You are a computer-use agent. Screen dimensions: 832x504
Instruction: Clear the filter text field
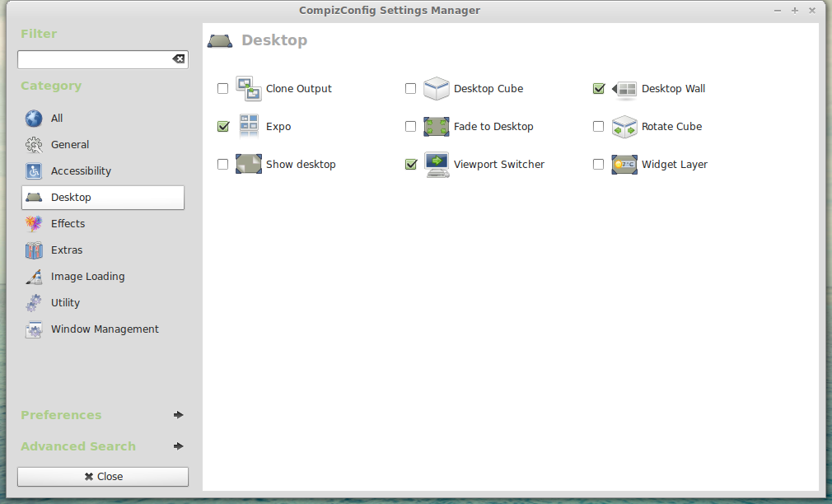(x=179, y=58)
